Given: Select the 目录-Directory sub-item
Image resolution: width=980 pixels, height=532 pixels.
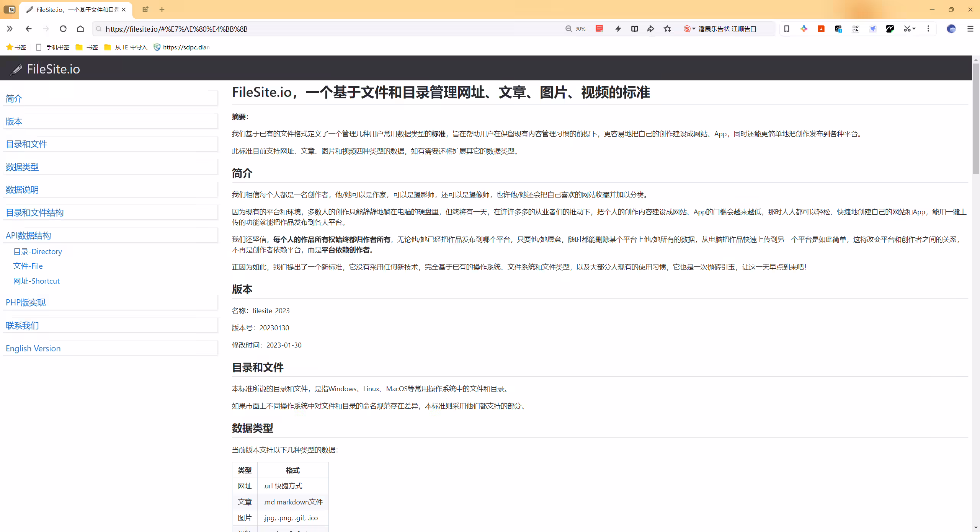Looking at the screenshot, I should coord(38,251).
